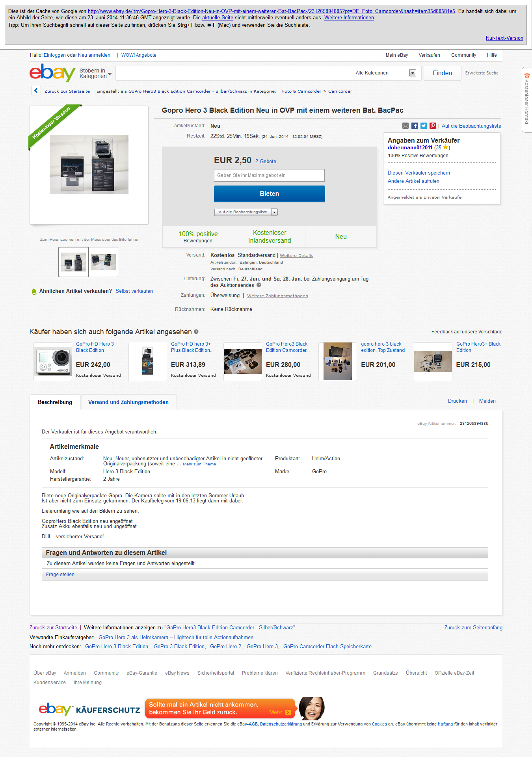Screen dimensions: 532x757
Task: Click the Finden search button
Action: [442, 73]
